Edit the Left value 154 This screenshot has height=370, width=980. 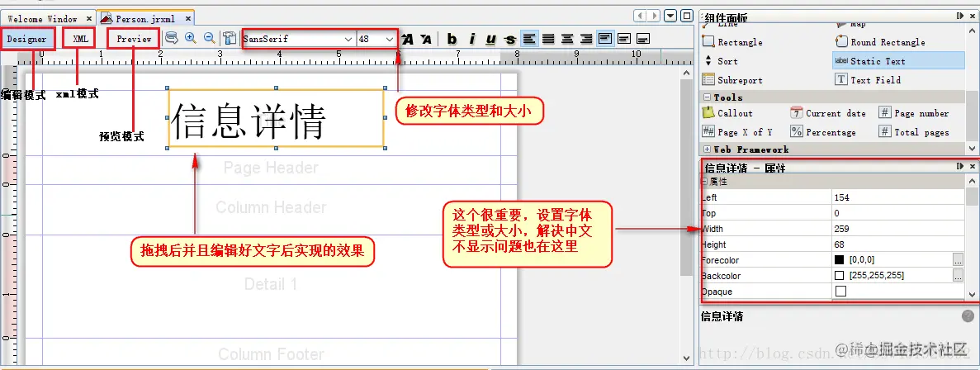pos(898,197)
